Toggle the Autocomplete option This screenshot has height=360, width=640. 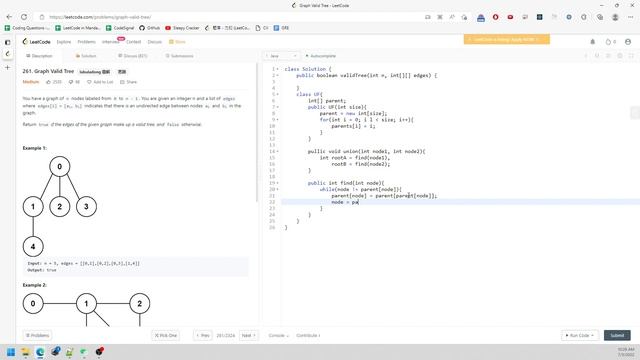tap(320, 56)
